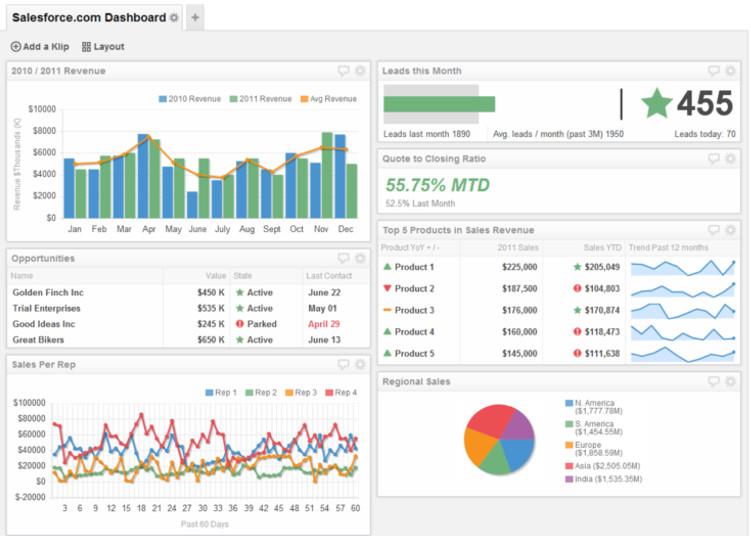Click the green leads progress bar
751x536 pixels.
pyautogui.click(x=439, y=104)
